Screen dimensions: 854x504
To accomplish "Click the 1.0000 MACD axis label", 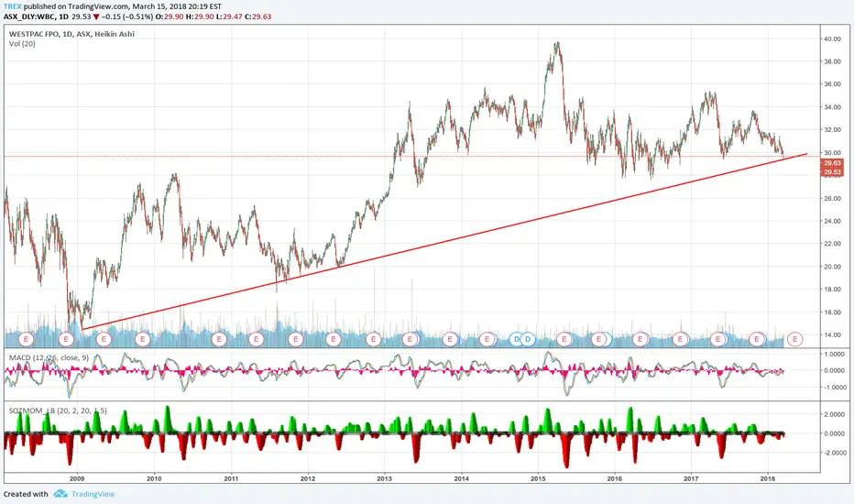I will [x=835, y=354].
